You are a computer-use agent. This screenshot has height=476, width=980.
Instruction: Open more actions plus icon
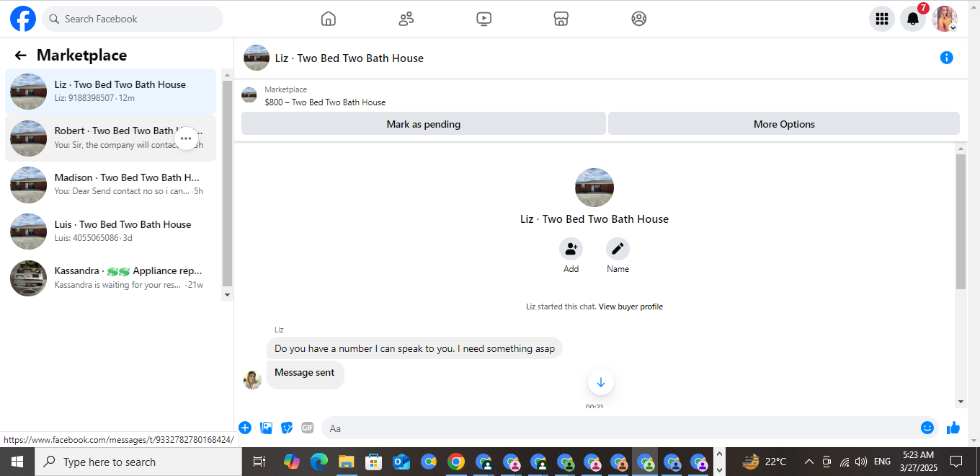coord(245,428)
